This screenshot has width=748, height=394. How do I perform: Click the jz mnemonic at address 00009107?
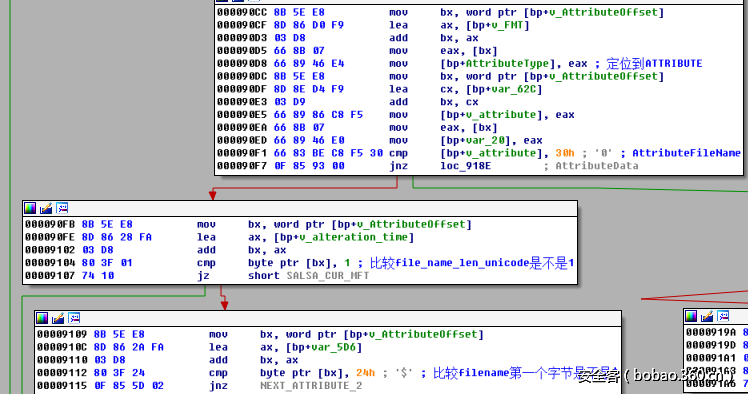pos(203,276)
